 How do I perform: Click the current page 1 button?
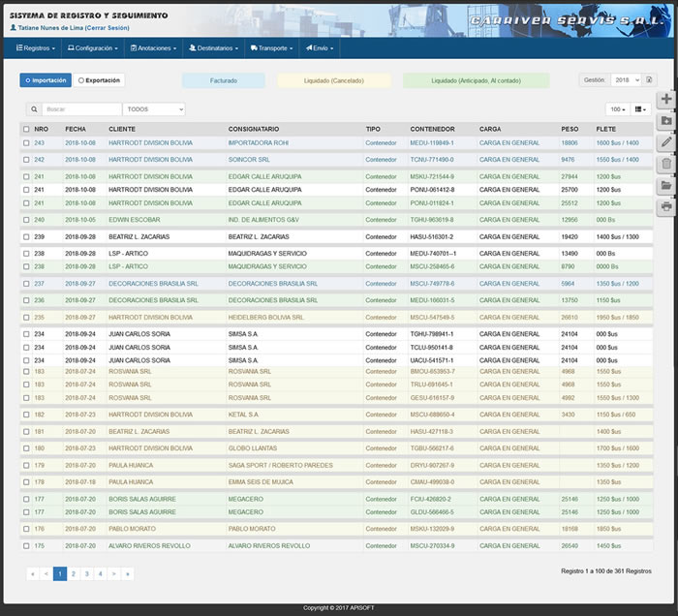tap(60, 573)
